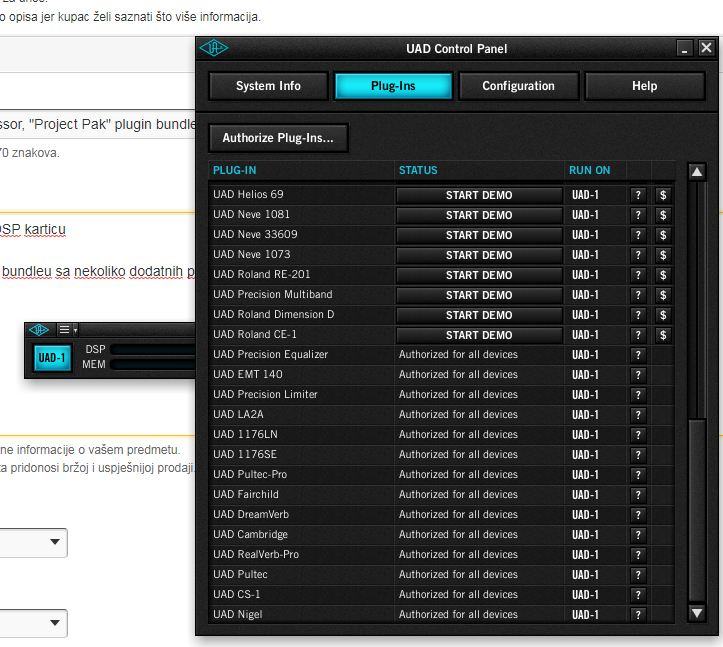Click dollar icon for UAD Precision Multiband
Viewport: 723px width, 647px height.
(x=663, y=295)
